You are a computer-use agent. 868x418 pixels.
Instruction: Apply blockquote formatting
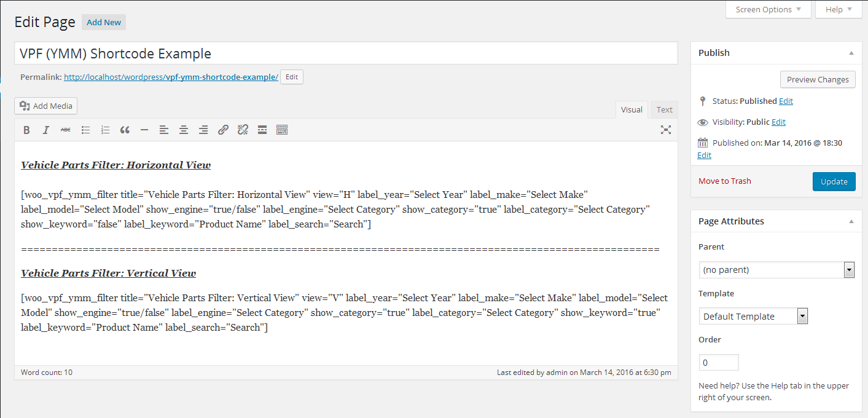pos(125,130)
